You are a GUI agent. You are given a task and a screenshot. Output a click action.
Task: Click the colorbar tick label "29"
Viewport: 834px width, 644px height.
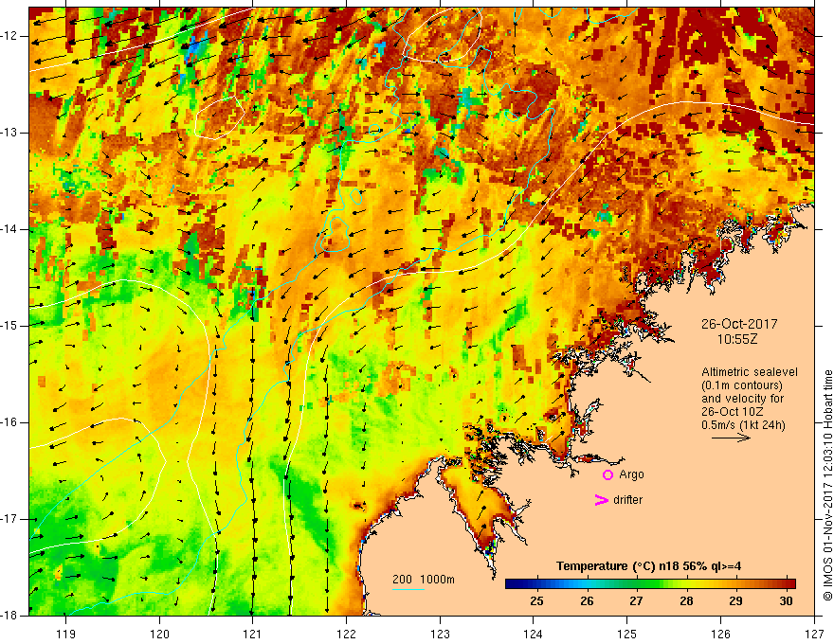(x=735, y=601)
